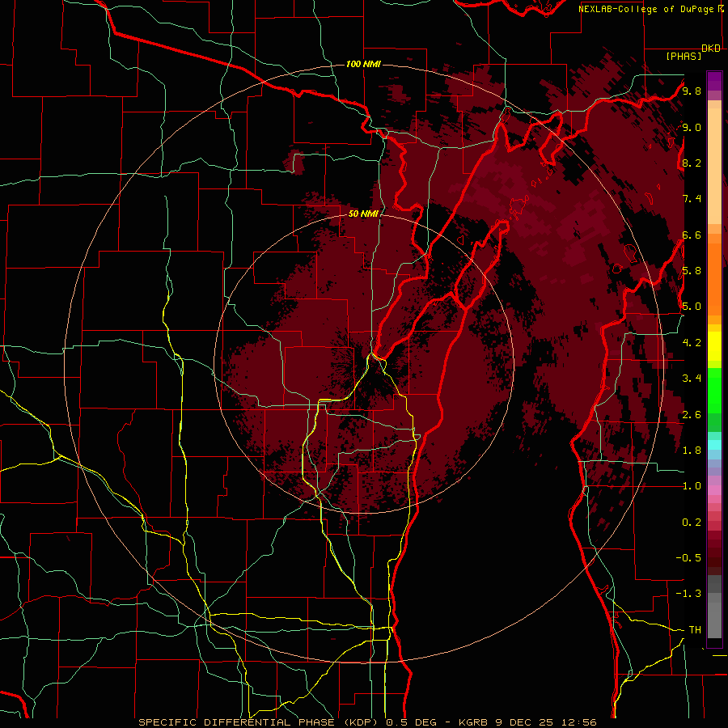728x728 pixels.
Task: Click the 100 NMI range ring label
Action: pyautogui.click(x=363, y=64)
